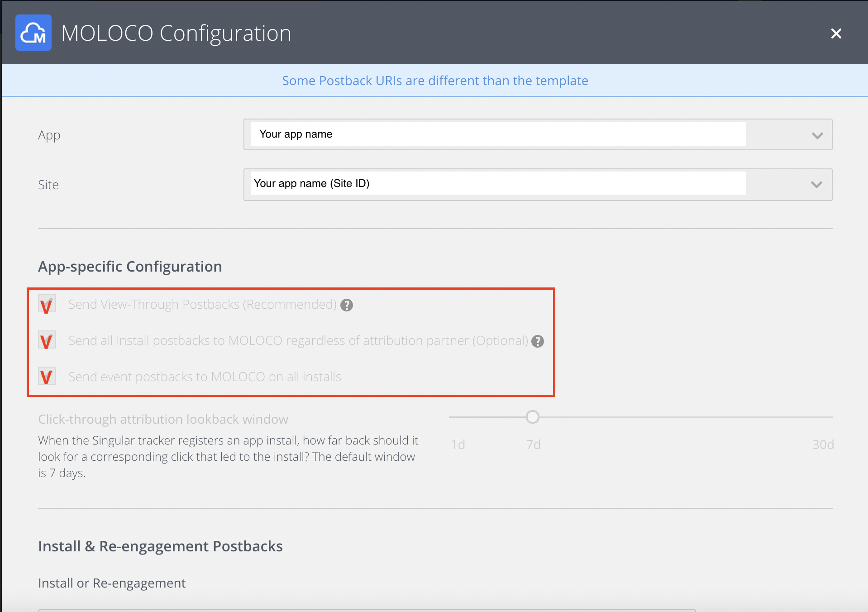This screenshot has height=612, width=868.
Task: Click the 'Your app name' field
Action: pyautogui.click(x=498, y=134)
